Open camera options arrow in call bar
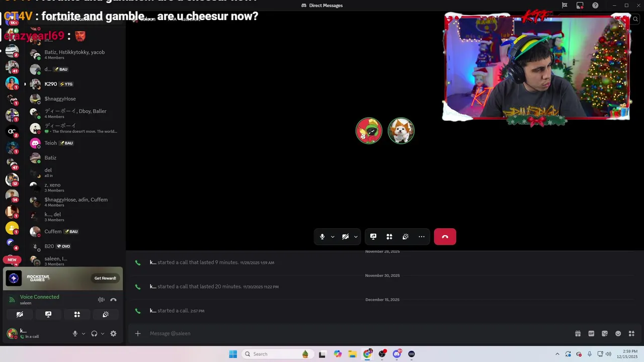This screenshot has width=644, height=362. point(356,237)
